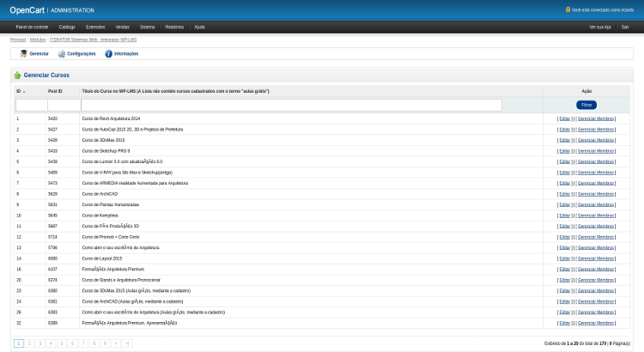
Task: Click the green Gerenciar Cursos puzzle icon
Action: pos(17,76)
